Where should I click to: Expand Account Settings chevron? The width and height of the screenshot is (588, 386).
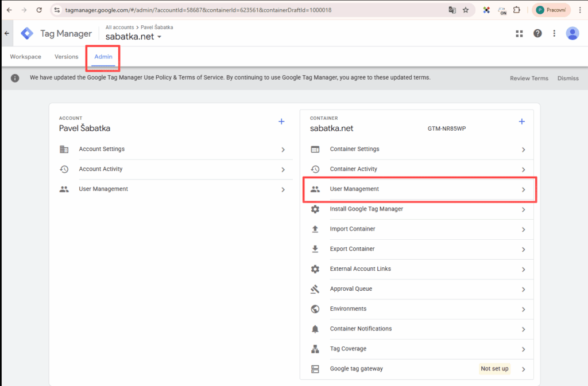pos(283,149)
